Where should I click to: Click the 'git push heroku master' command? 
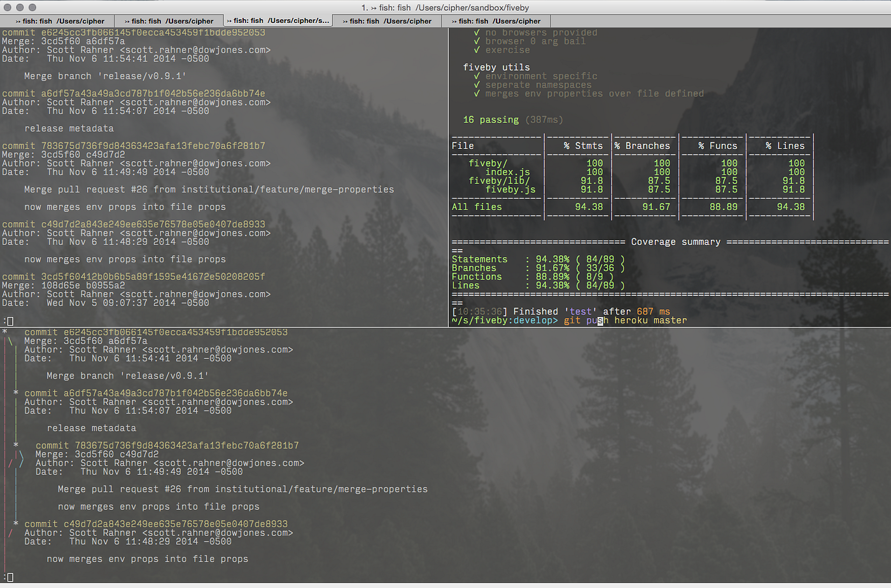626,321
